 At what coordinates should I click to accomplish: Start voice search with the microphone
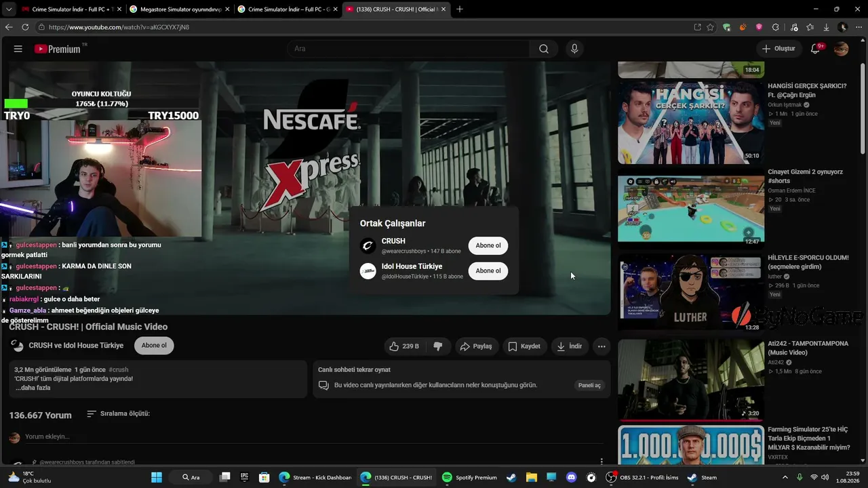tap(574, 49)
